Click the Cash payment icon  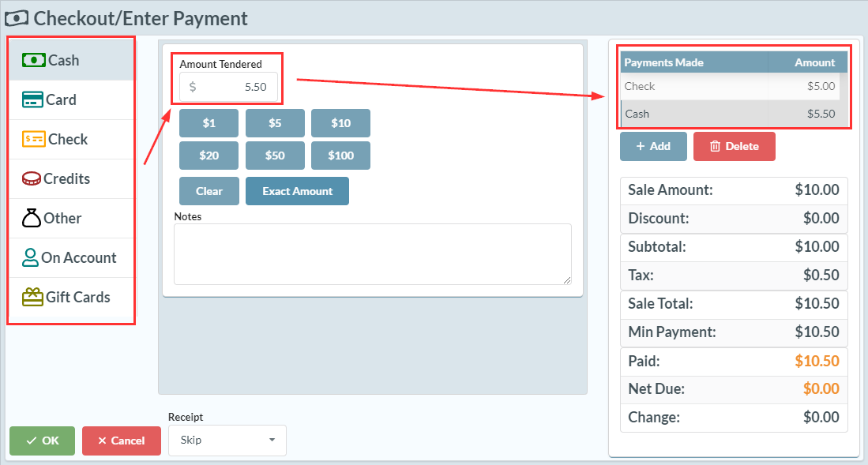tap(33, 60)
